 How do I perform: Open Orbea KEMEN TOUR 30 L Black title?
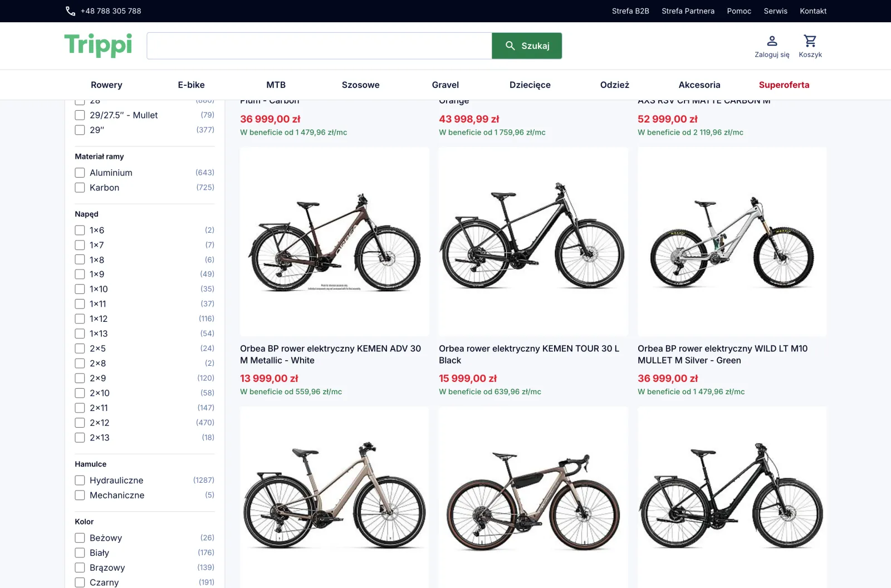529,354
